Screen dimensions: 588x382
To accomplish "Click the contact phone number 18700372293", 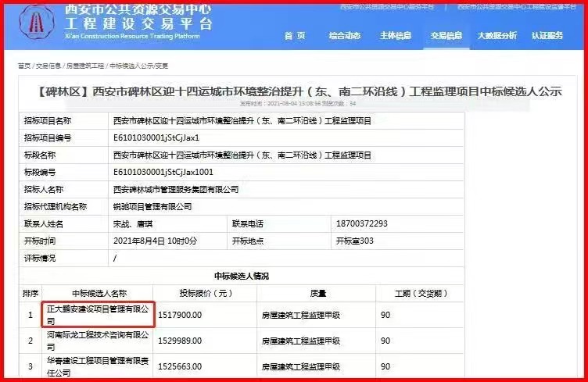I will [361, 223].
